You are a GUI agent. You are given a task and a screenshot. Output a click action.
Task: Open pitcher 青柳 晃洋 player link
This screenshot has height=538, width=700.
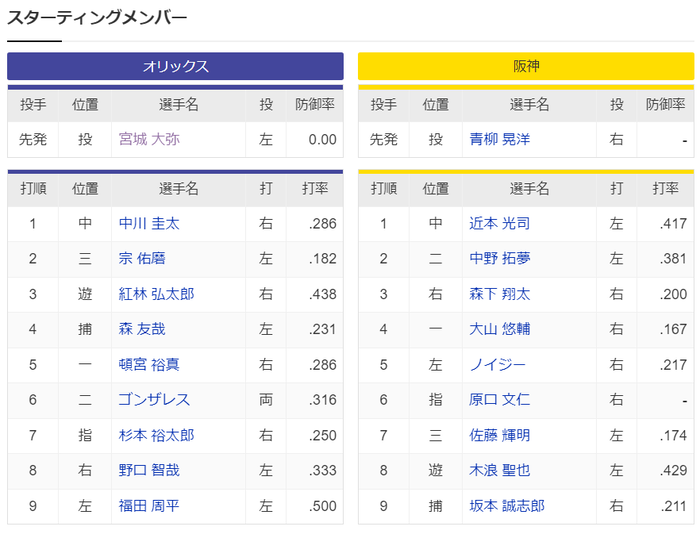click(x=500, y=139)
